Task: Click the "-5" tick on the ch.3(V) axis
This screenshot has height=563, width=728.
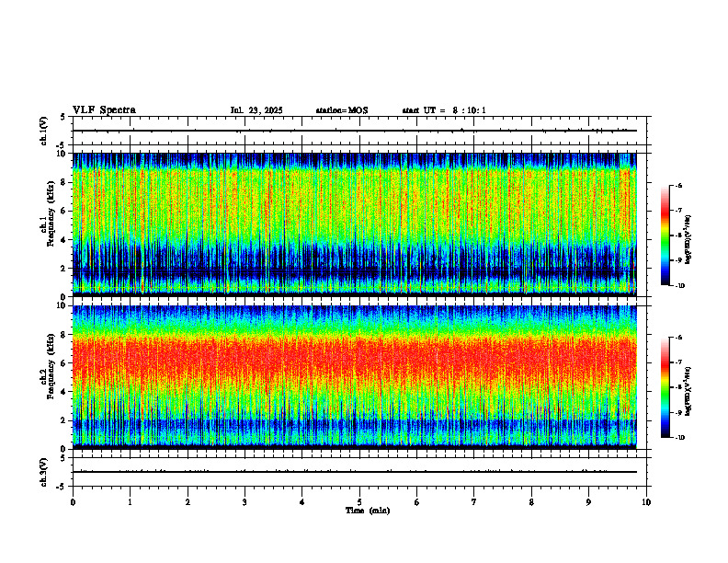Action: tap(63, 487)
